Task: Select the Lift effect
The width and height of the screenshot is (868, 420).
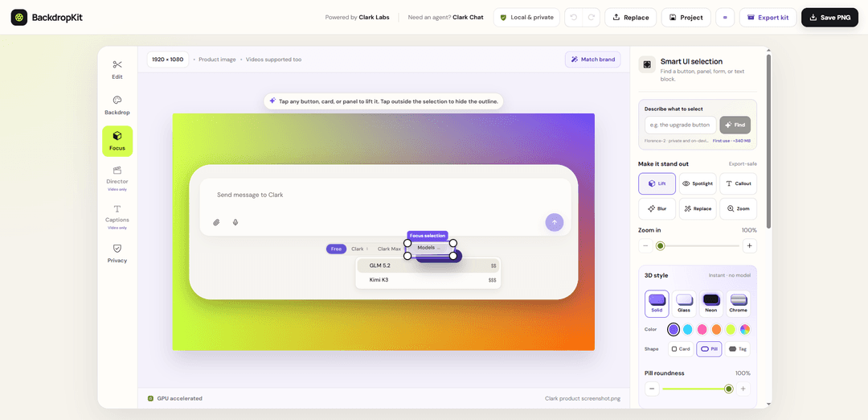Action: [657, 183]
